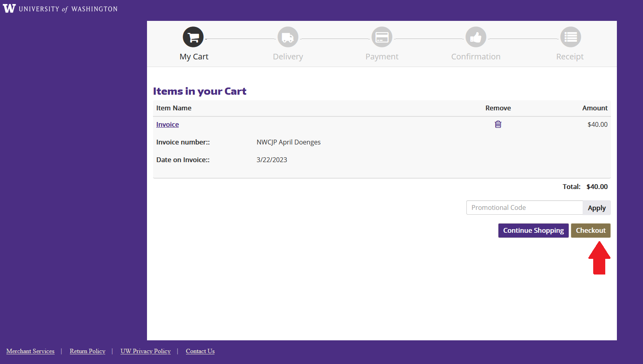This screenshot has height=364, width=643.
Task: Click the Confirmation thumbs-up step icon
Action: pos(476,37)
